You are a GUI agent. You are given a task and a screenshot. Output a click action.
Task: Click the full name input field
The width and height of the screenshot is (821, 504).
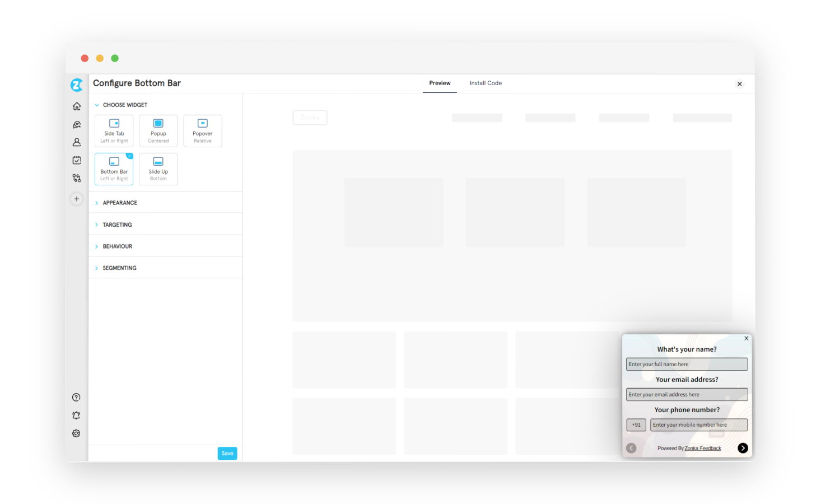pos(687,364)
